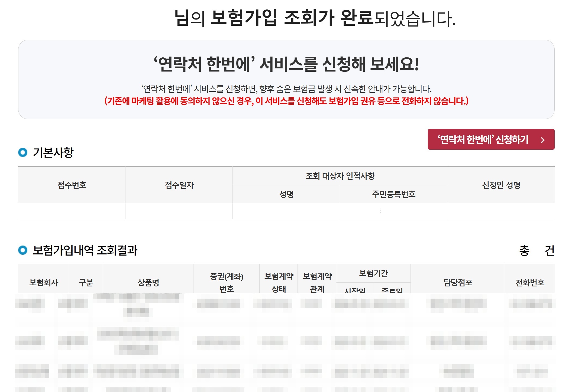Click the 성명 sub-header cell

pyautogui.click(x=286, y=194)
